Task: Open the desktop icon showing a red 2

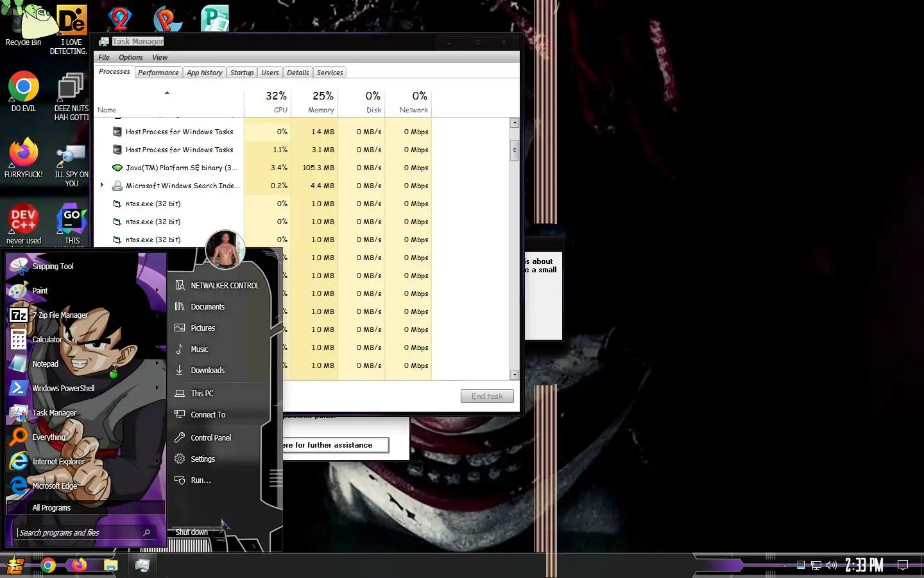Action: [x=119, y=18]
